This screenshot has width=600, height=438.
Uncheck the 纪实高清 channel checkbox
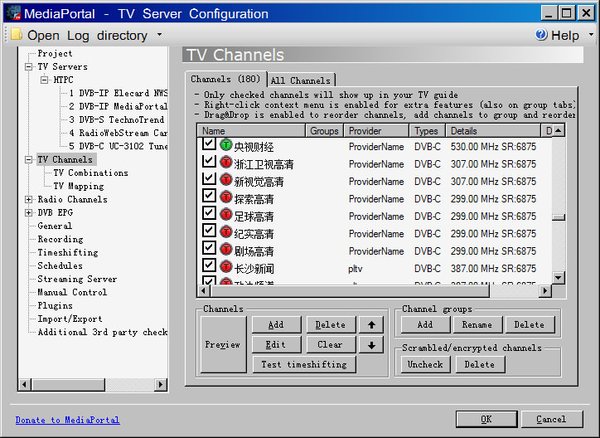point(209,231)
